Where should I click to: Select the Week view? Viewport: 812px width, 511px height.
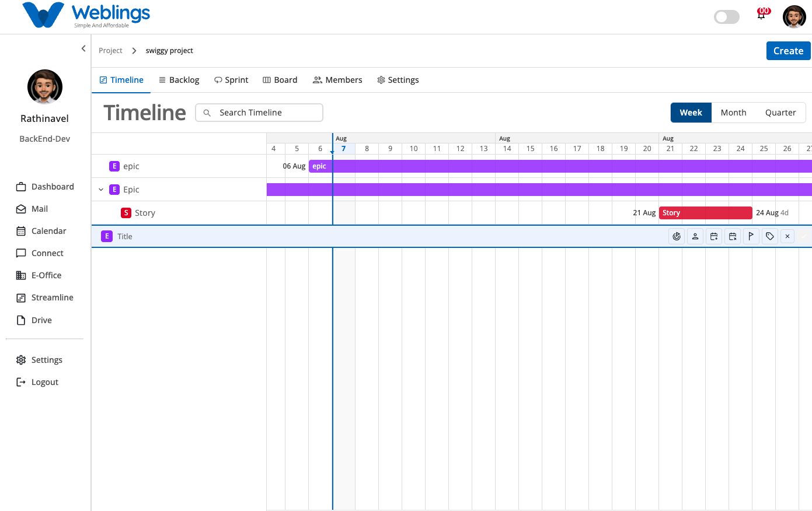point(691,113)
